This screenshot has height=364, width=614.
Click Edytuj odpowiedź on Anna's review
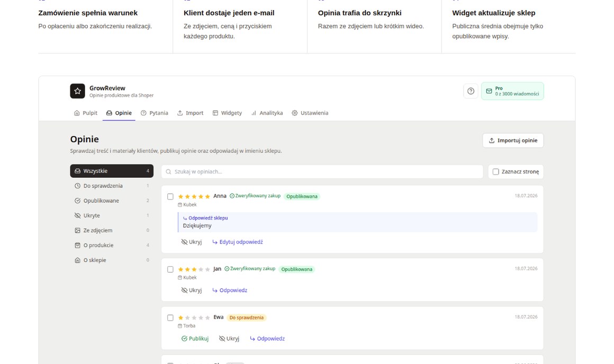click(x=237, y=242)
